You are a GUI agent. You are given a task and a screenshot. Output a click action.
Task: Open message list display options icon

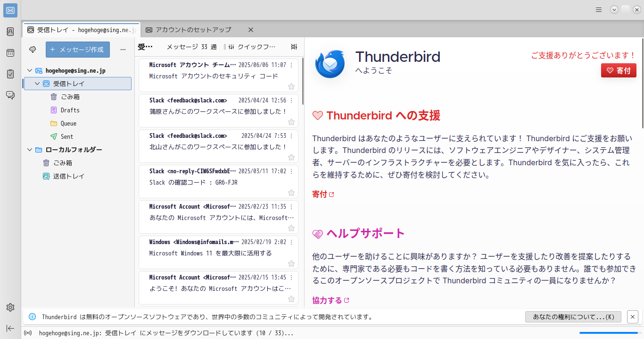point(294,47)
